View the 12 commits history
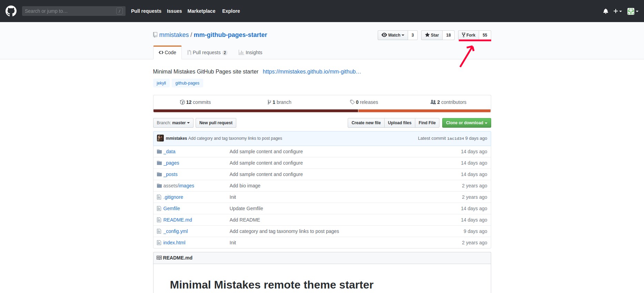644x293 pixels. pos(195,102)
